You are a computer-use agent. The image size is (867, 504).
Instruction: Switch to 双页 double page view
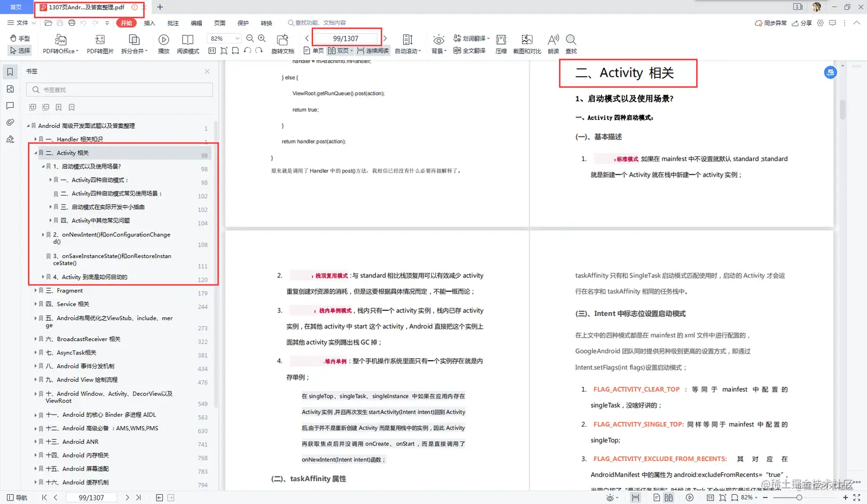pos(340,50)
